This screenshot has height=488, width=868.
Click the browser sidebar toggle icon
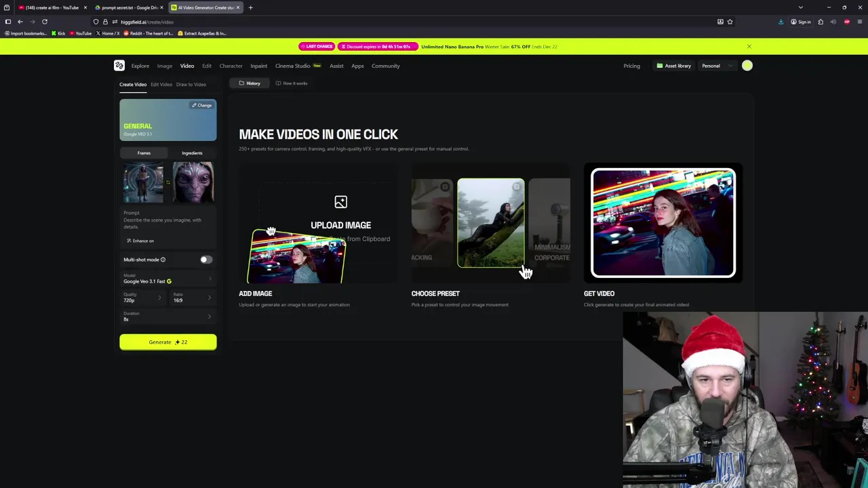pos(8,22)
